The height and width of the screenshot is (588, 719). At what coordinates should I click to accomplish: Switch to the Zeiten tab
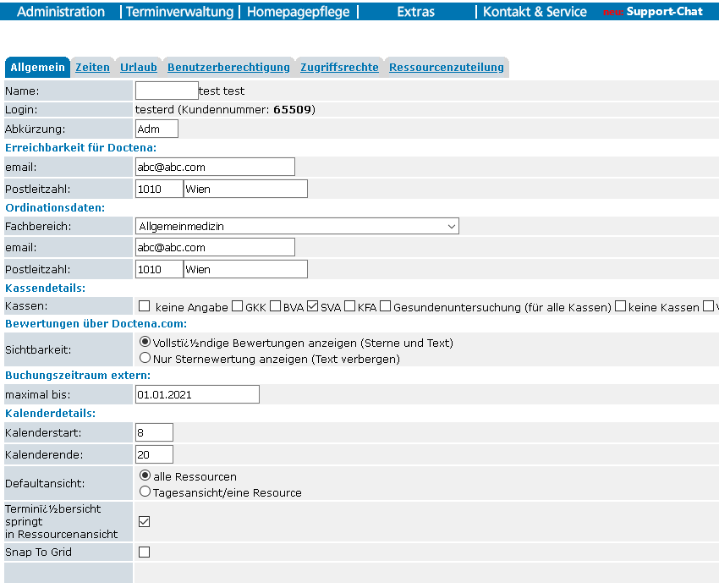[92, 68]
